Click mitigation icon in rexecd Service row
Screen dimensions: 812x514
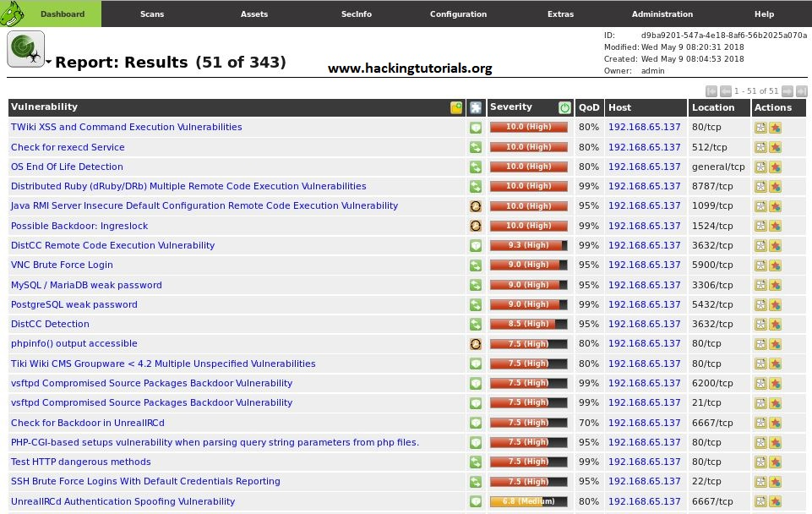point(476,147)
